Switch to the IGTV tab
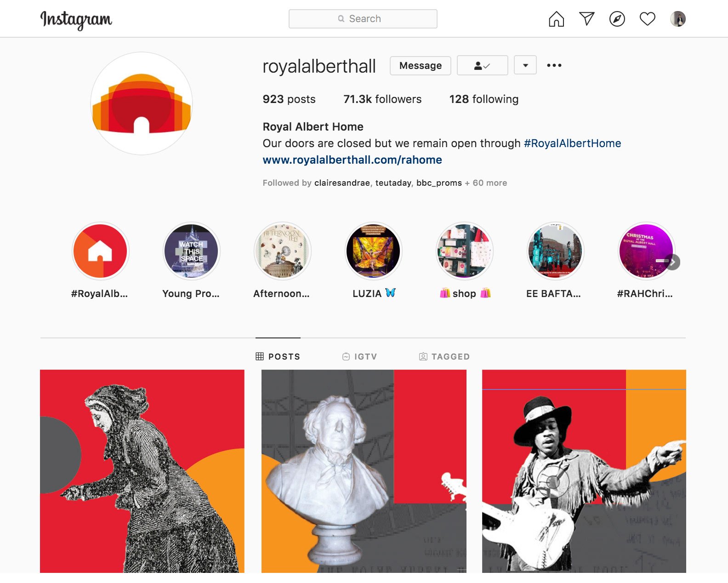Viewport: 728px width, 583px height. click(x=360, y=356)
